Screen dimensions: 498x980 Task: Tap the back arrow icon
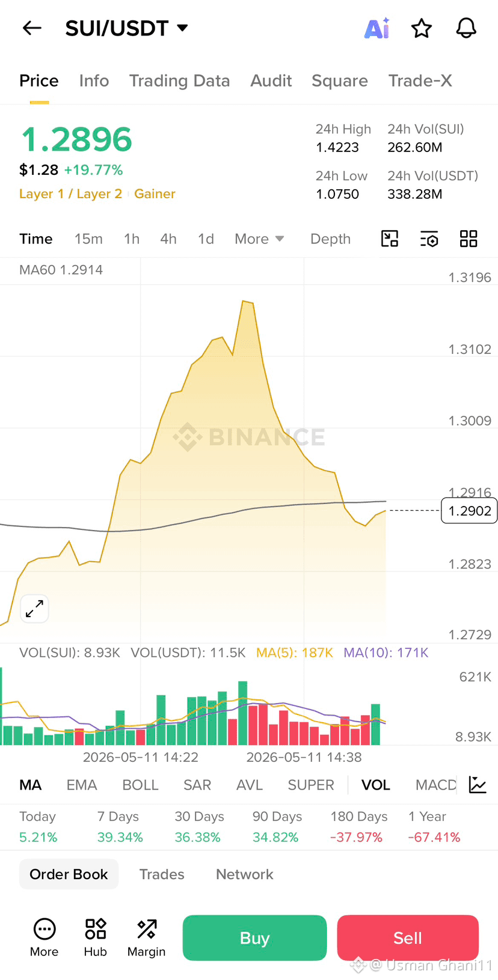point(32,28)
